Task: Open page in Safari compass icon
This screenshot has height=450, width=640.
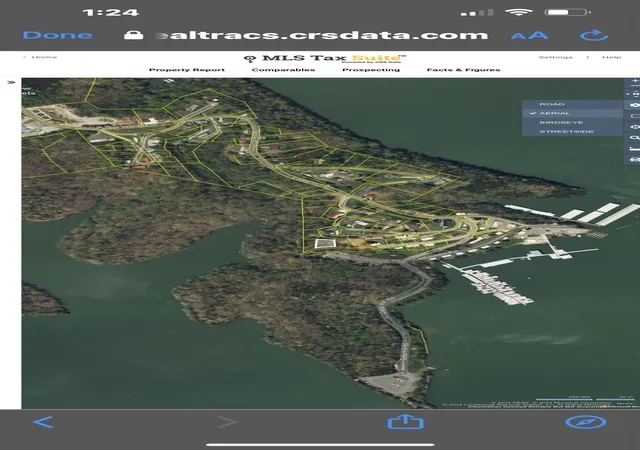Action: pyautogui.click(x=586, y=422)
